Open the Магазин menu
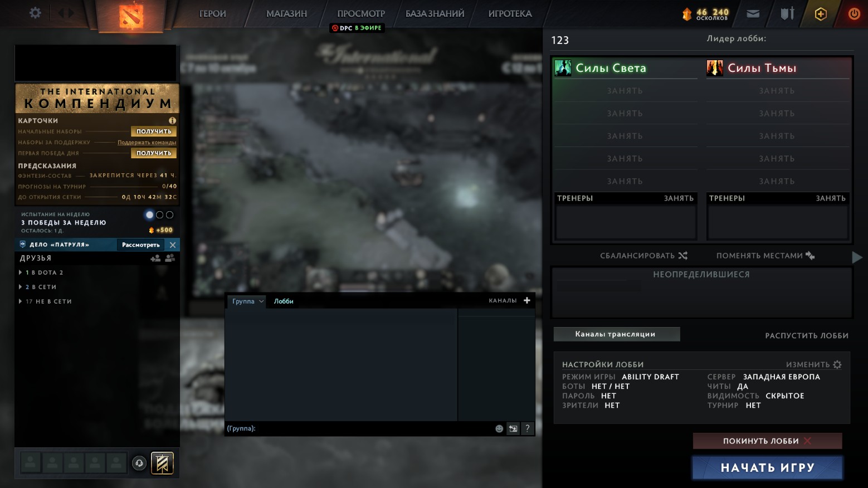 (x=286, y=13)
